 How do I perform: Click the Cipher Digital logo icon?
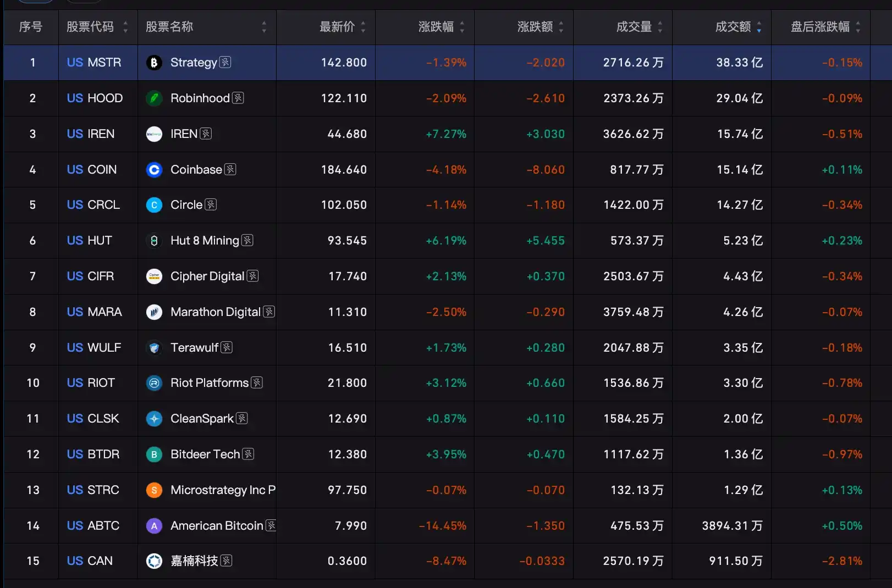pos(154,276)
